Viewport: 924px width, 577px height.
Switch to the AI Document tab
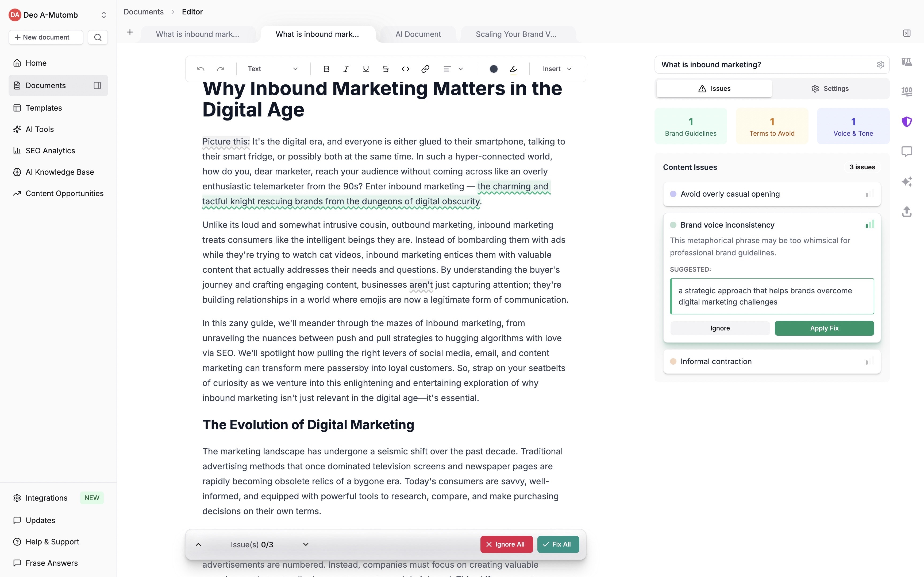[x=418, y=34]
